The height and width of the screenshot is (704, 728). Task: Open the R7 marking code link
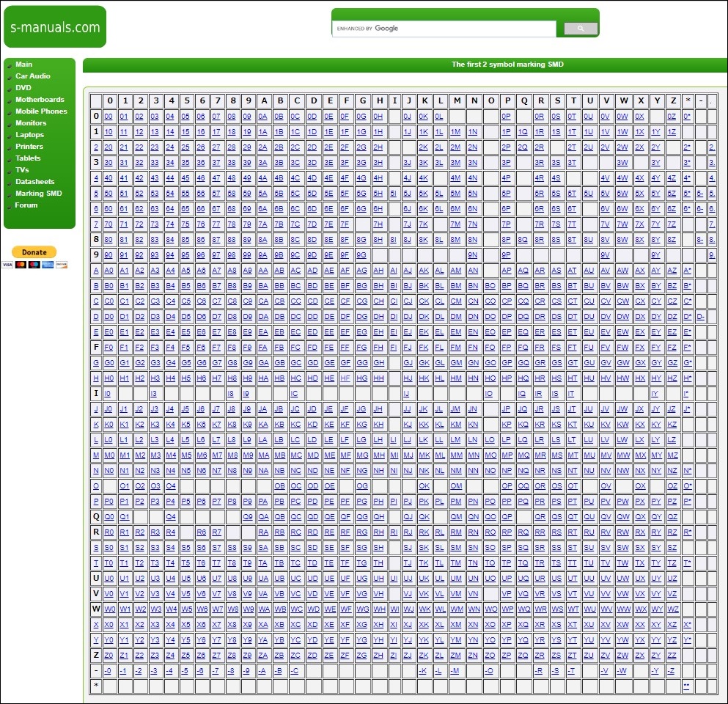pos(217,532)
